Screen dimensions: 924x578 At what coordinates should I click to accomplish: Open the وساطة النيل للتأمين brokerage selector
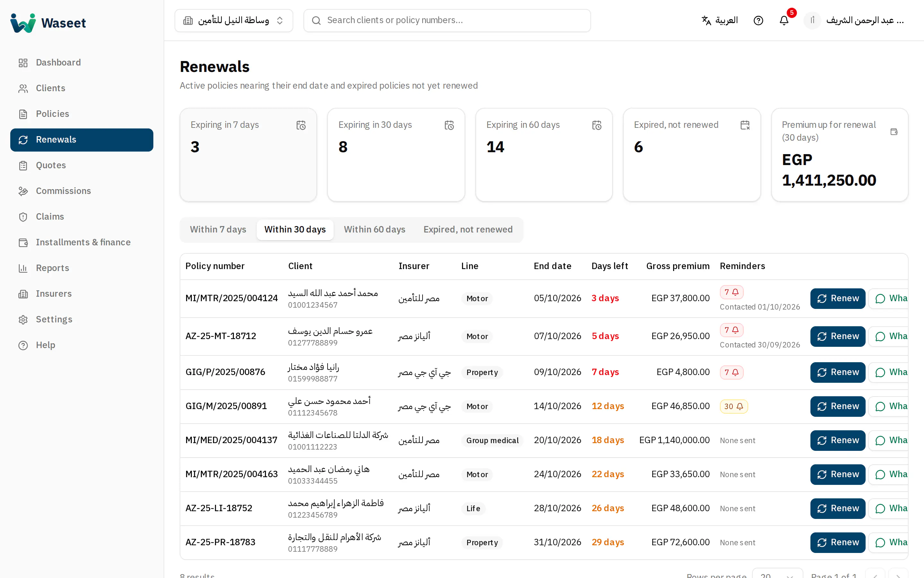tap(234, 21)
